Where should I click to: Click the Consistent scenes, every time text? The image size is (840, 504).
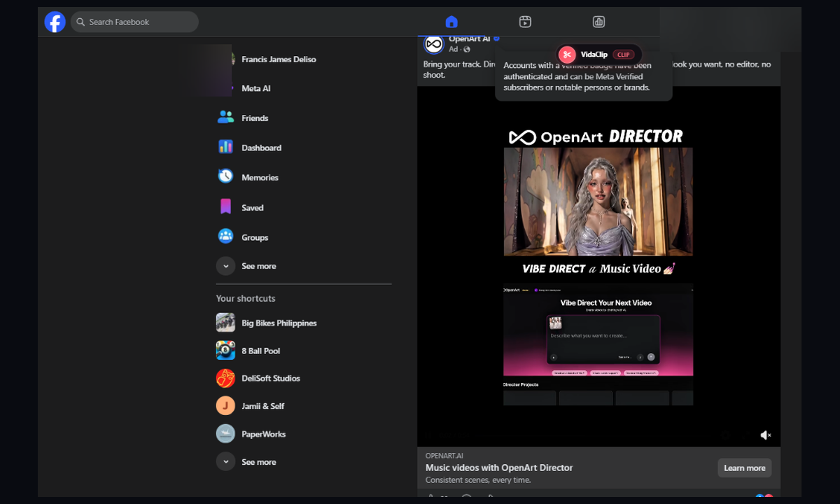[x=478, y=480]
